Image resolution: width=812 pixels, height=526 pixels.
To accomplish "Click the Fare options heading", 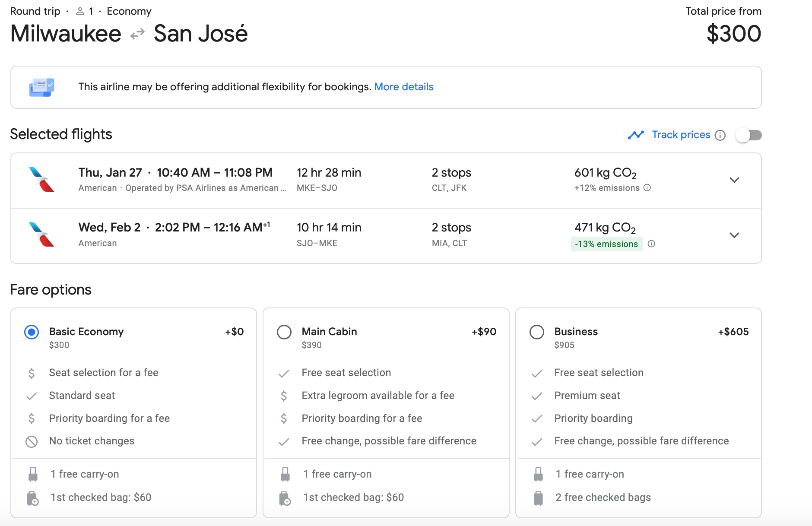I will point(51,290).
